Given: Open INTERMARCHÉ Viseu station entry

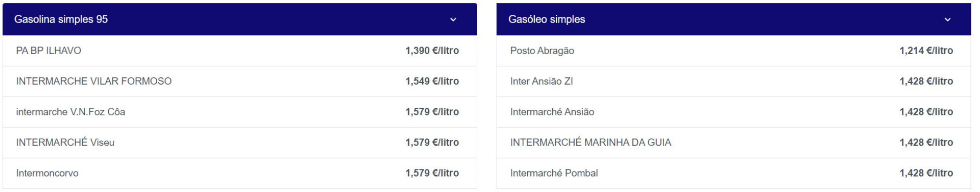Looking at the screenshot, I should click(x=240, y=143).
